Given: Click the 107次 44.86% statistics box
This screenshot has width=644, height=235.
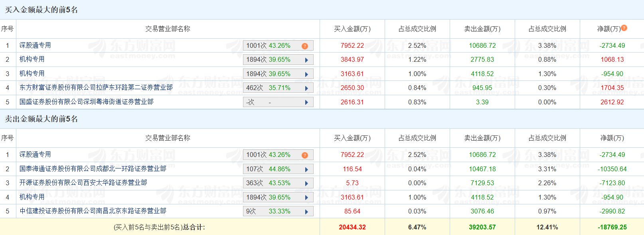Looking at the screenshot, I should (x=271, y=169).
